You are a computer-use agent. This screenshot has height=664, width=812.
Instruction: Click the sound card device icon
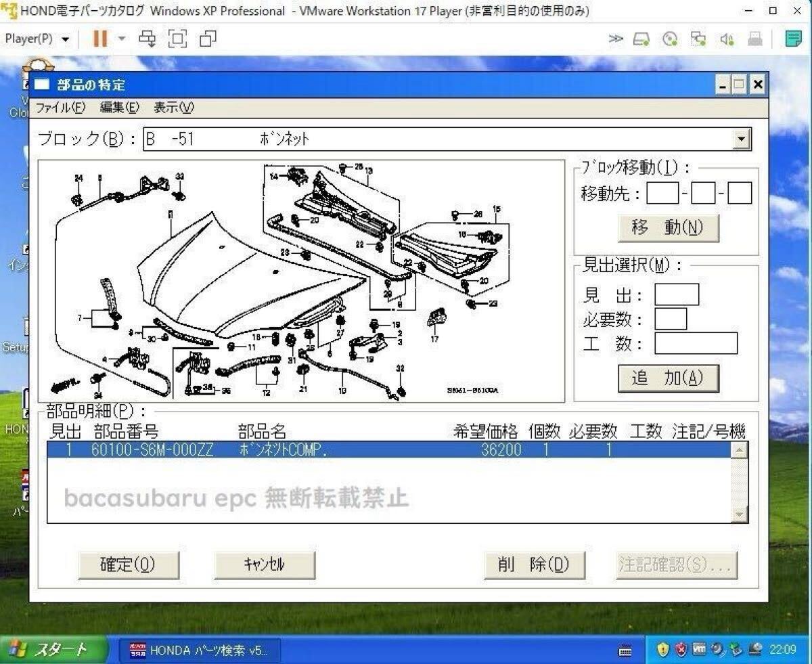click(727, 39)
